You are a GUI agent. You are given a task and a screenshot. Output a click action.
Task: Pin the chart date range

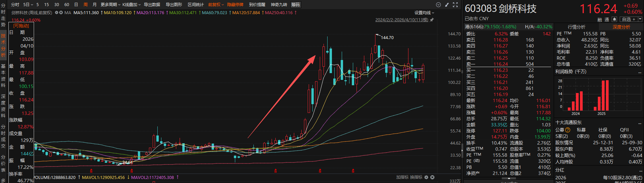pos(432,20)
